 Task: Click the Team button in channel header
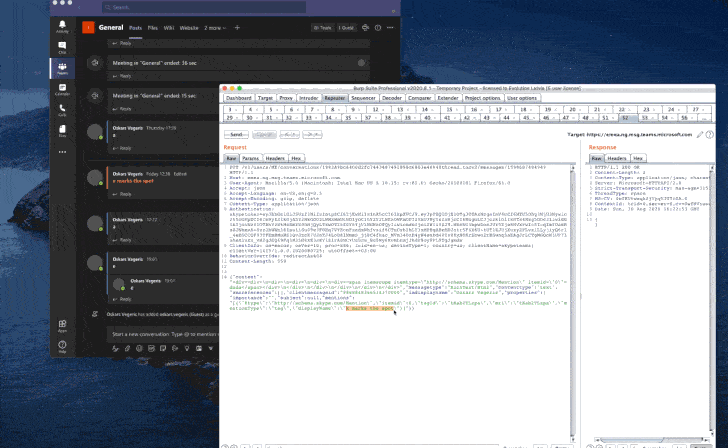click(323, 28)
